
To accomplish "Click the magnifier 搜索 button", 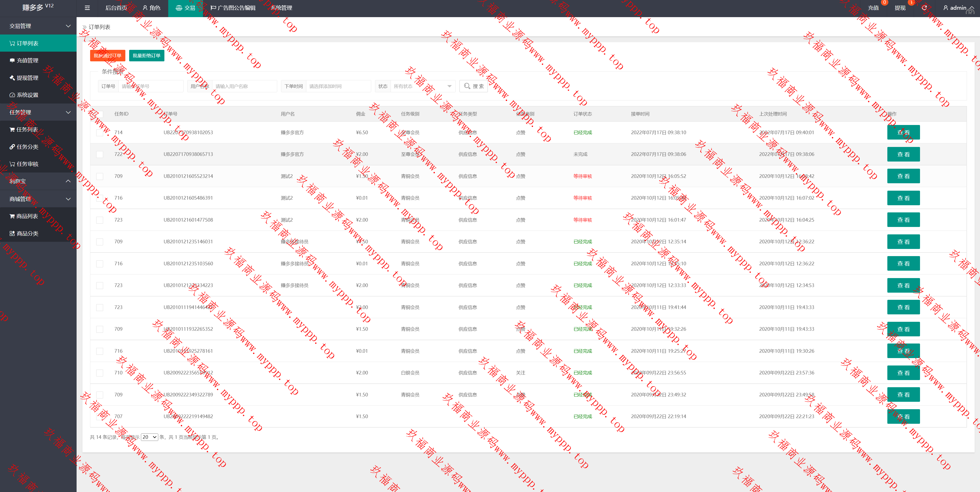I will click(x=474, y=86).
